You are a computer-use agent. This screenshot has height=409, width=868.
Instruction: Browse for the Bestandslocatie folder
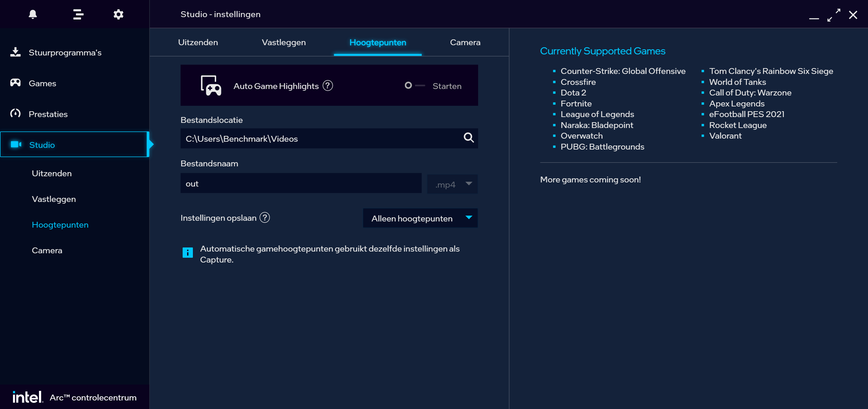point(469,138)
